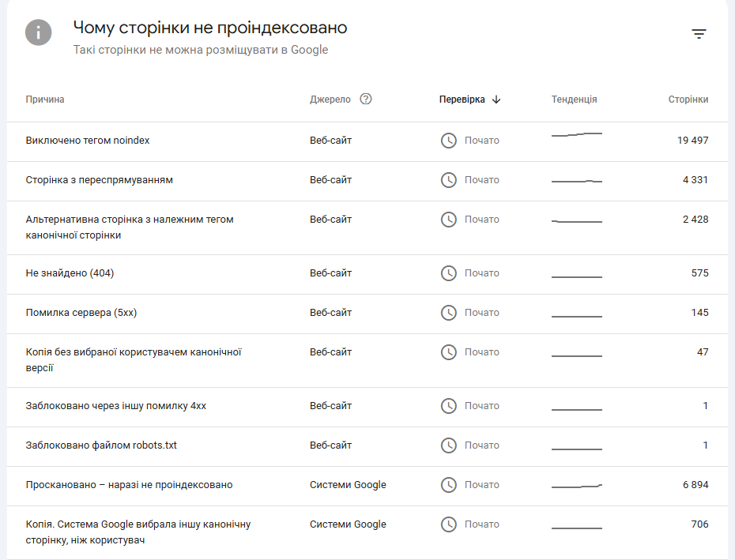Click the Сторінки column header
The height and width of the screenshot is (560, 735).
[x=688, y=100]
